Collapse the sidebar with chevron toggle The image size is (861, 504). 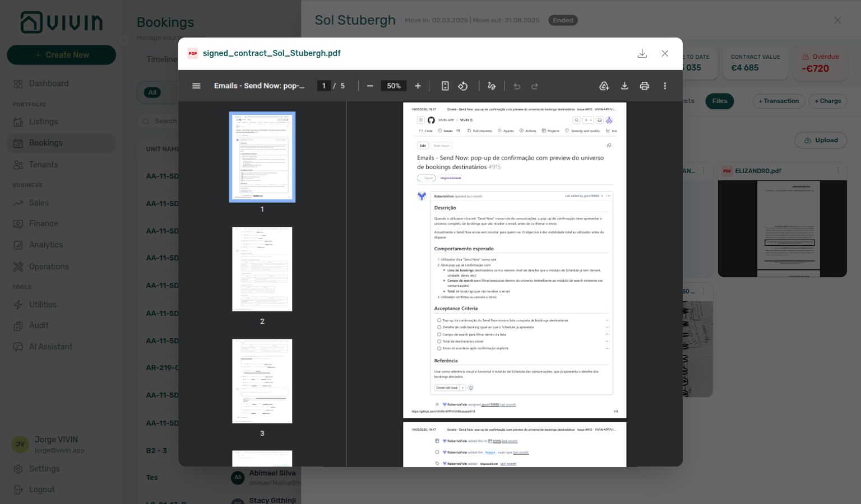[123, 40]
